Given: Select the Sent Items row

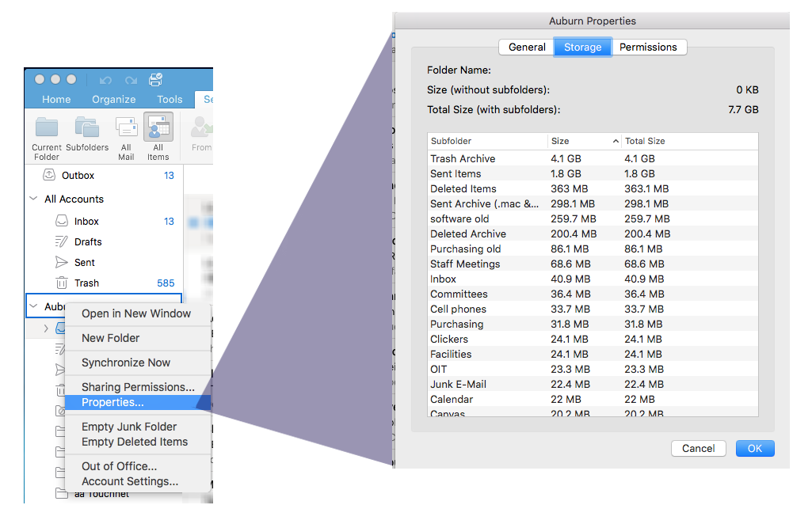Looking at the screenshot, I should point(593,174).
